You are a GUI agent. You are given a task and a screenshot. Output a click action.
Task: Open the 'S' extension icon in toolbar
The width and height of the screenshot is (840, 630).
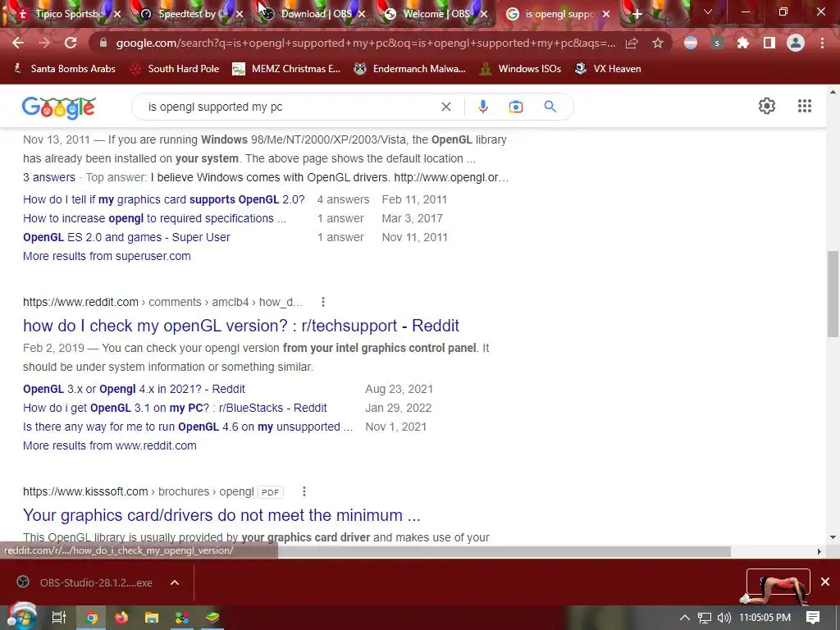click(717, 43)
